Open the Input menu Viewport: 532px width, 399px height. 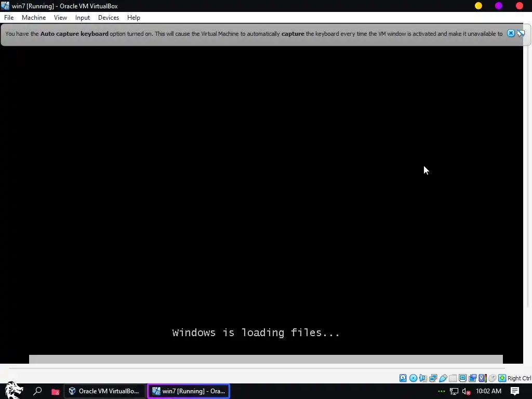(83, 18)
